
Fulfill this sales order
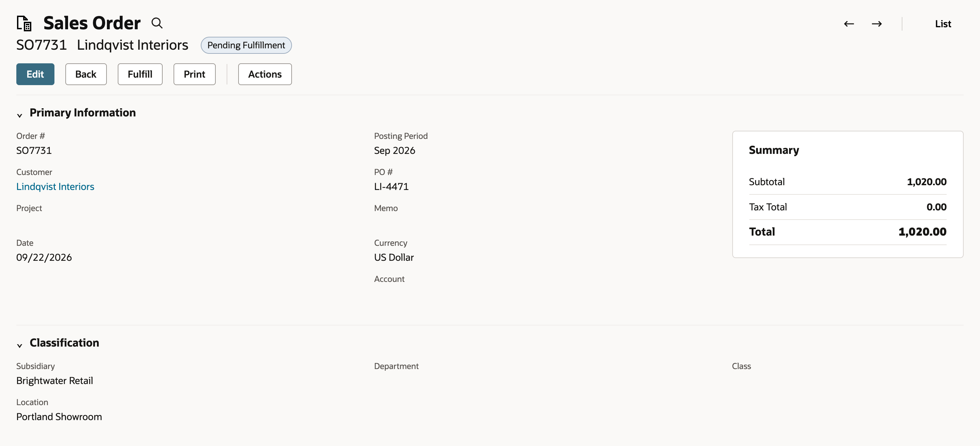tap(140, 74)
